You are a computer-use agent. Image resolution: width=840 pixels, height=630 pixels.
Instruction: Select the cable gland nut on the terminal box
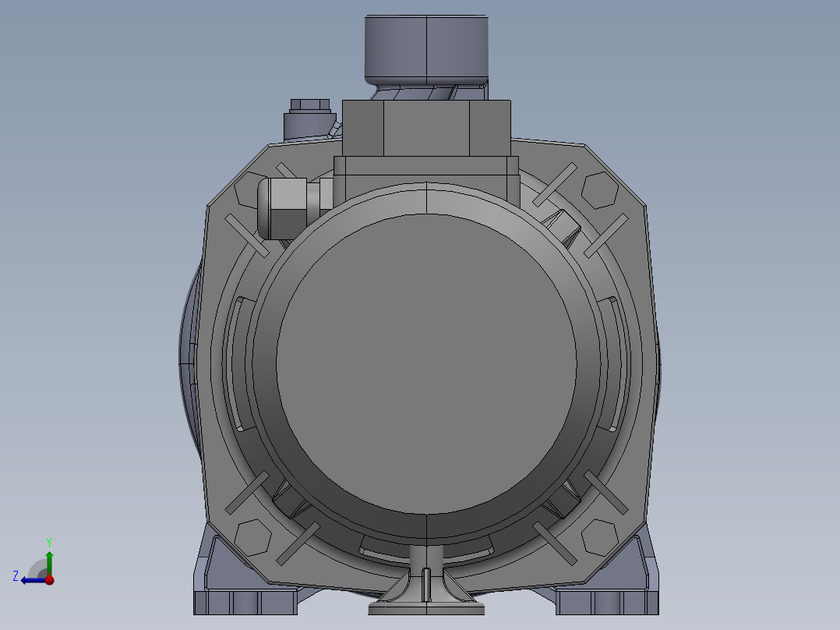point(282,208)
